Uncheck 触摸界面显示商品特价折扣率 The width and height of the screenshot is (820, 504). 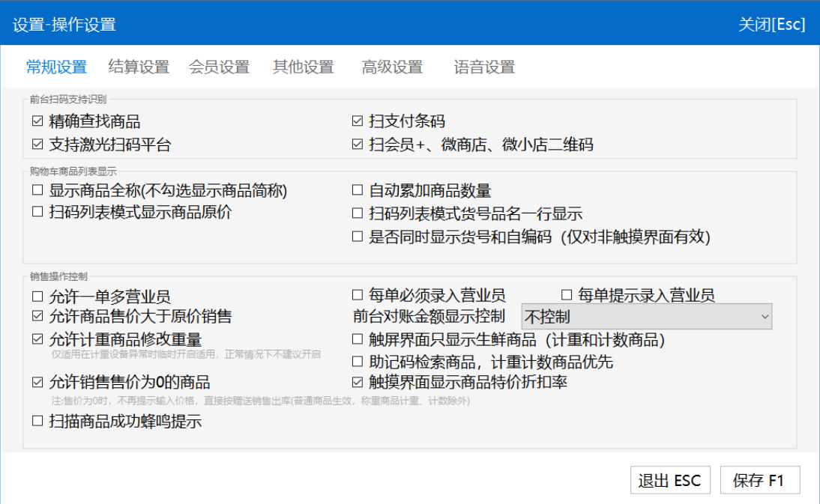(358, 383)
